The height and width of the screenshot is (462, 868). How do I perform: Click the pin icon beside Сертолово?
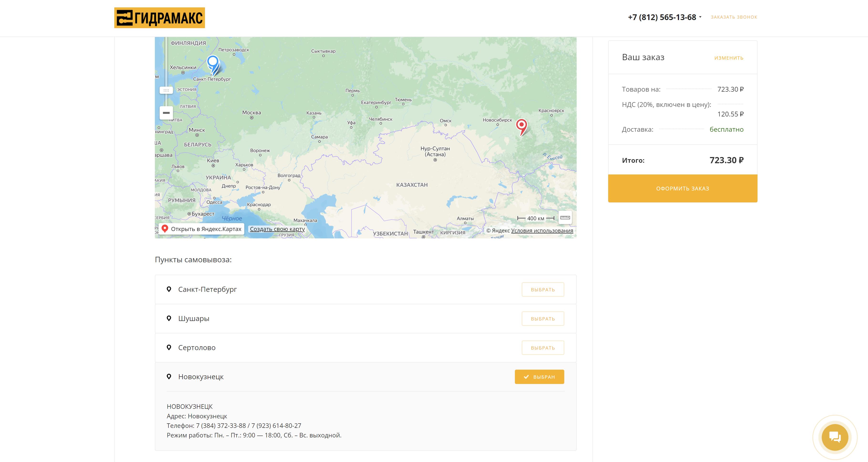[169, 347]
